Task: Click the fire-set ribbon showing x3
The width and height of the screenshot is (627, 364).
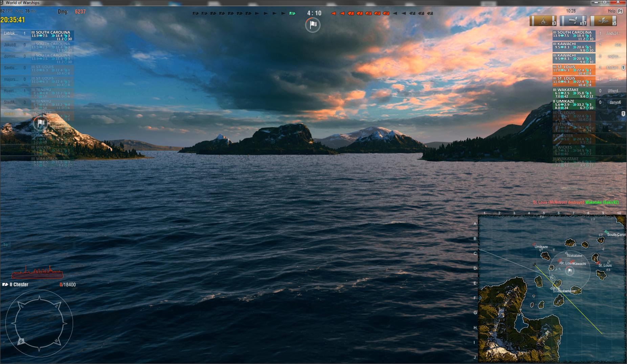Action: [x=543, y=21]
